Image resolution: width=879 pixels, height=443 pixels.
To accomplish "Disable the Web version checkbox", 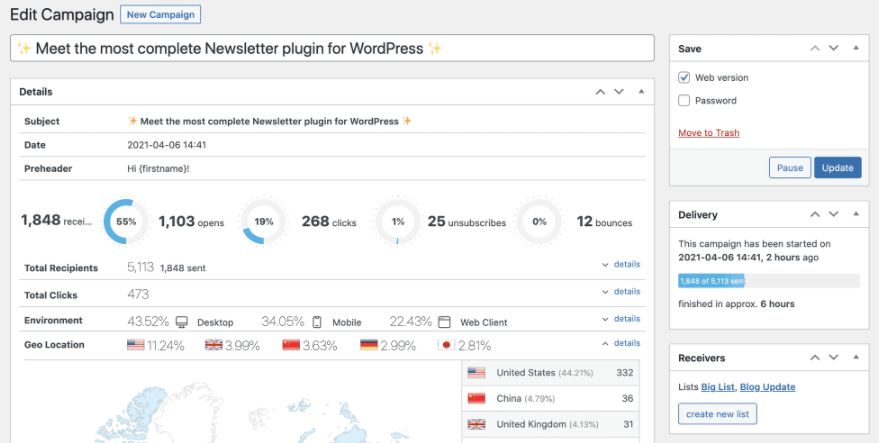I will (684, 78).
